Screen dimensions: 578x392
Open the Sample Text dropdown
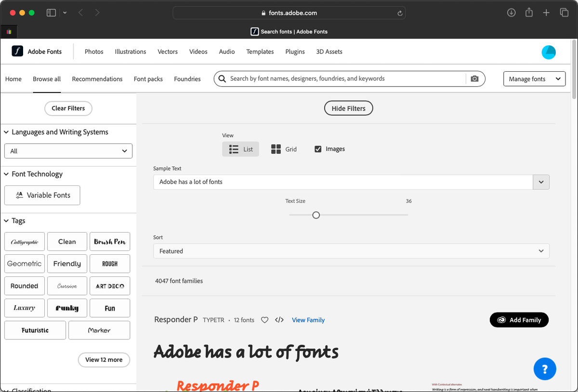pos(541,182)
